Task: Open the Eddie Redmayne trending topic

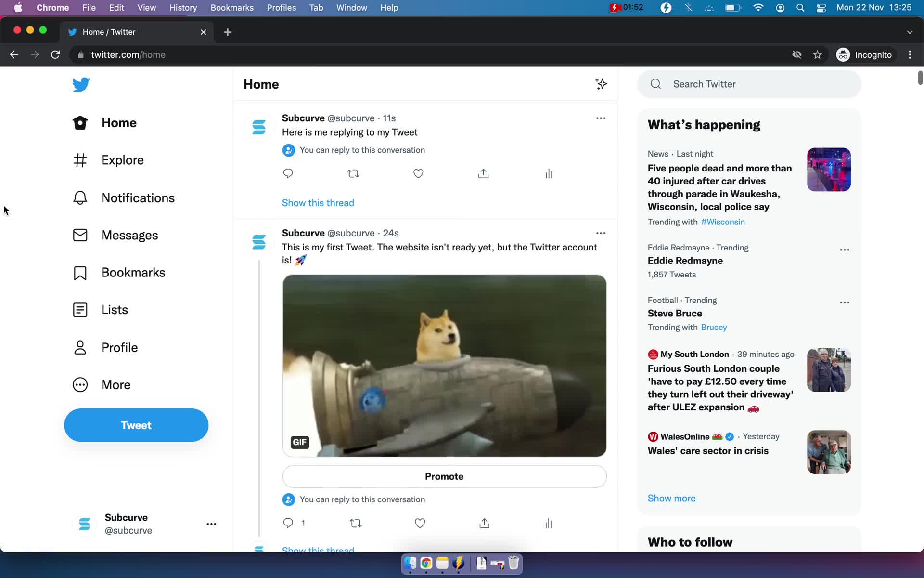Action: click(x=685, y=261)
